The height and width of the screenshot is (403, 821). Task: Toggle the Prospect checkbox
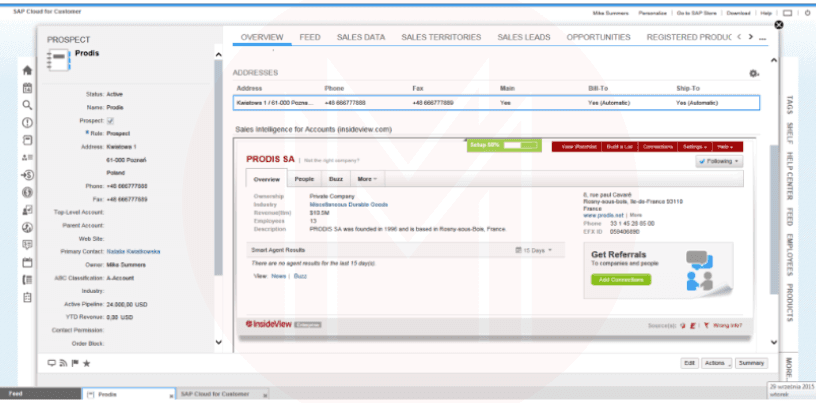[111, 120]
